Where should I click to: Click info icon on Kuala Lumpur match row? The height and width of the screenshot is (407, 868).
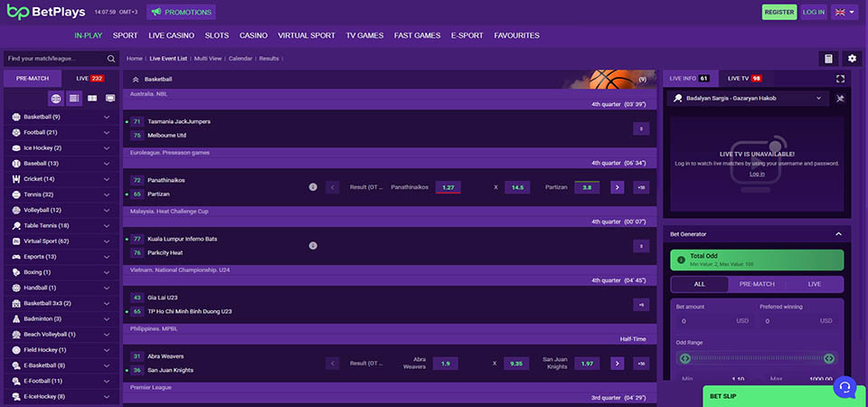(x=313, y=246)
